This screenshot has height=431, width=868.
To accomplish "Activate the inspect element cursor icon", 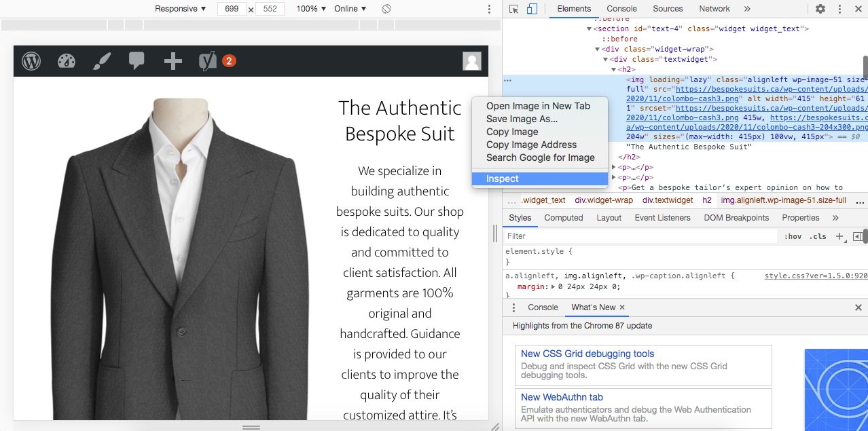I will [514, 9].
